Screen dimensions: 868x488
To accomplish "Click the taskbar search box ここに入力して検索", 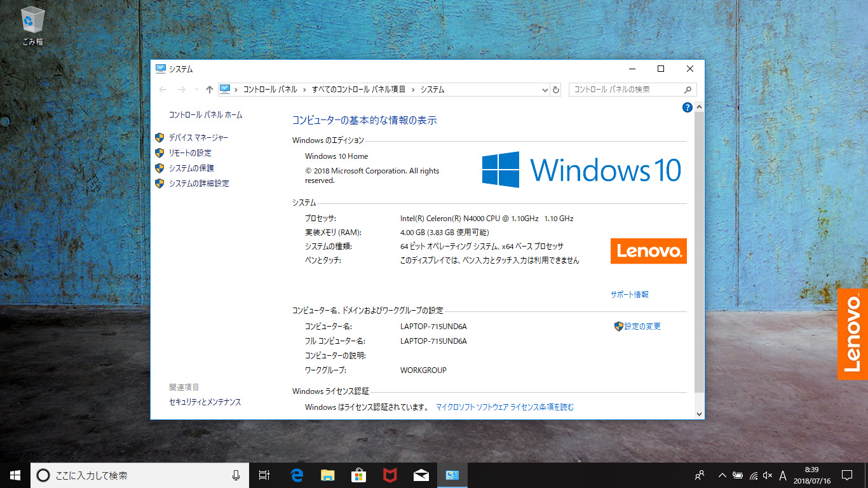I will tap(140, 475).
